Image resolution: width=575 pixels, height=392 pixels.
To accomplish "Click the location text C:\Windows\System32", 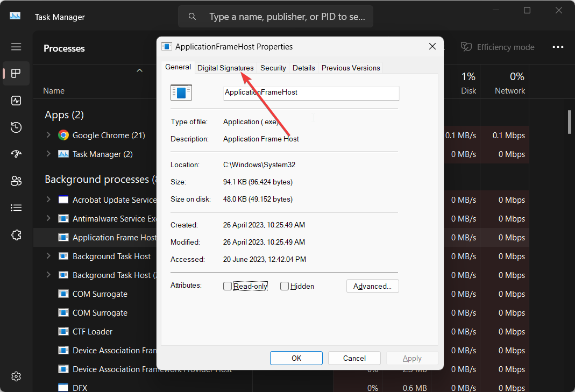I will pyautogui.click(x=259, y=165).
